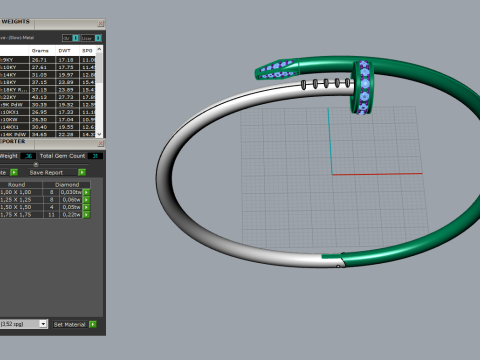Select the 9KY metal row name
Viewport: 480px width, 360px height.
pos(8,60)
